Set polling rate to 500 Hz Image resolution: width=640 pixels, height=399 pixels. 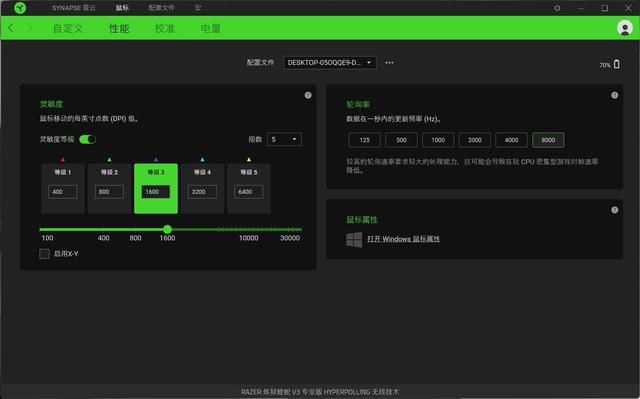[401, 140]
